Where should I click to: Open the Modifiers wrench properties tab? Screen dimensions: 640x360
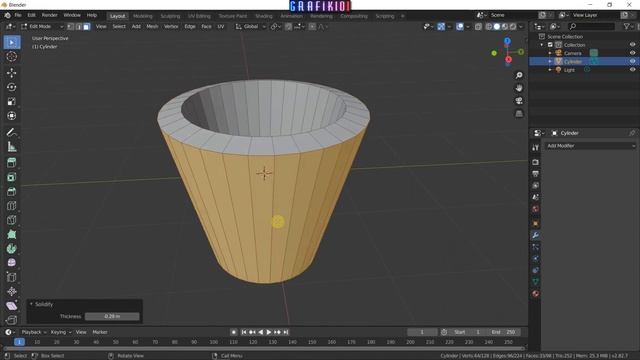[x=536, y=235]
